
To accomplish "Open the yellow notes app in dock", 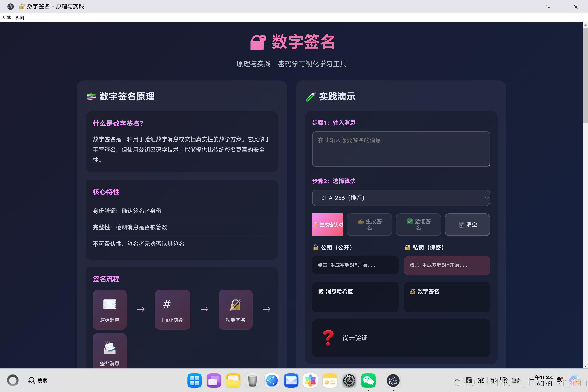I will coord(330,381).
